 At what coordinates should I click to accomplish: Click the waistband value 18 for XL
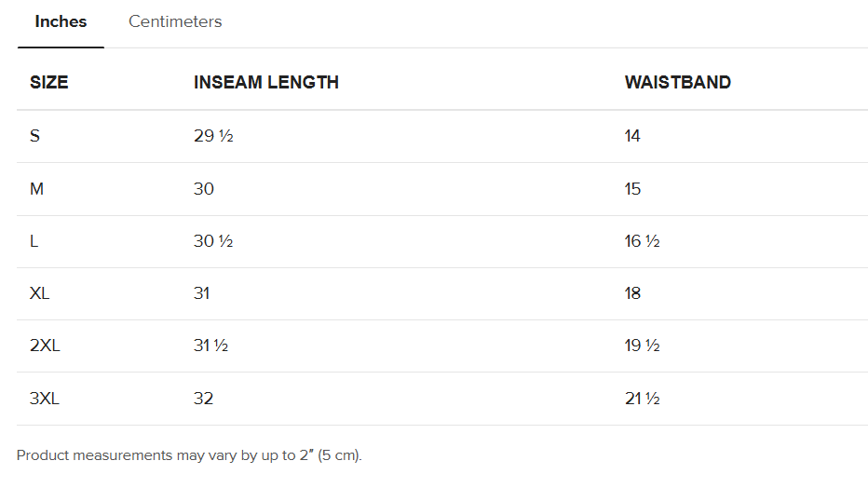633,293
